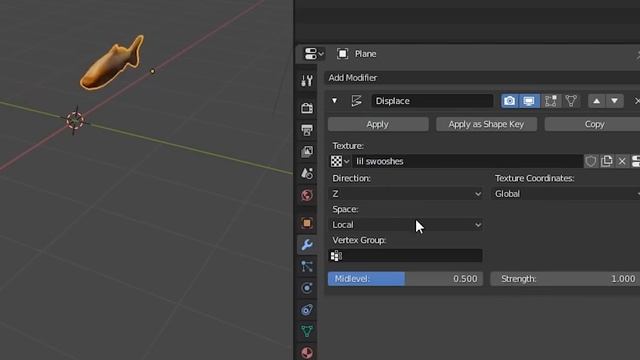Image resolution: width=640 pixels, height=360 pixels.
Task: Click the Plane object icon
Action: [x=342, y=54]
